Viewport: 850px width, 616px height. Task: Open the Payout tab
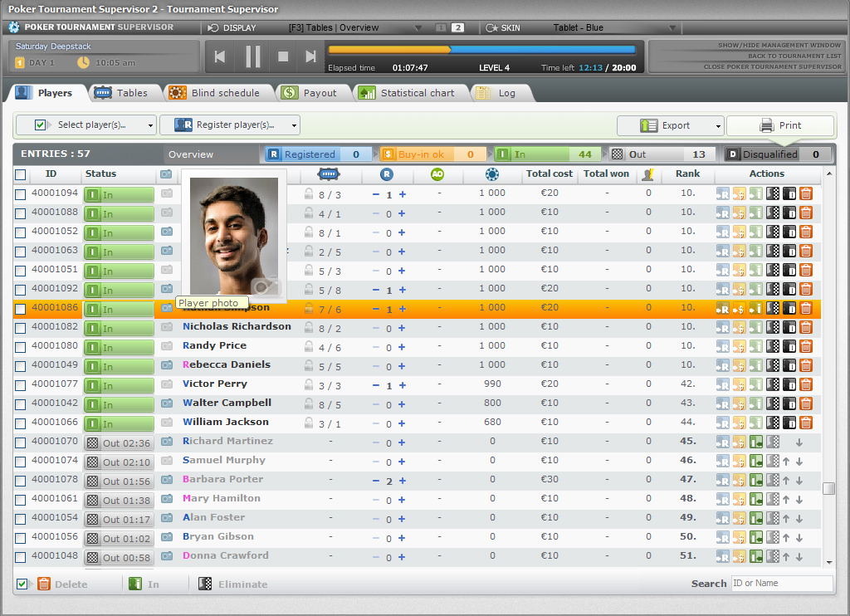pos(310,93)
